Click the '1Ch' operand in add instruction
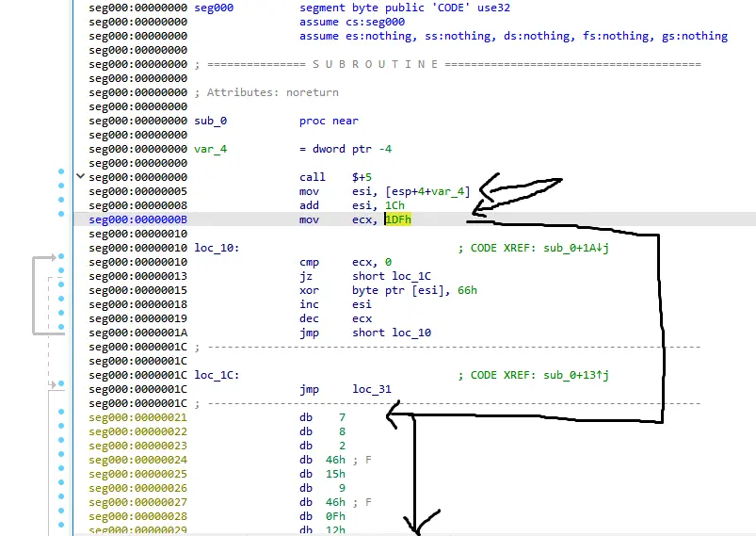This screenshot has width=756, height=536. point(394,205)
